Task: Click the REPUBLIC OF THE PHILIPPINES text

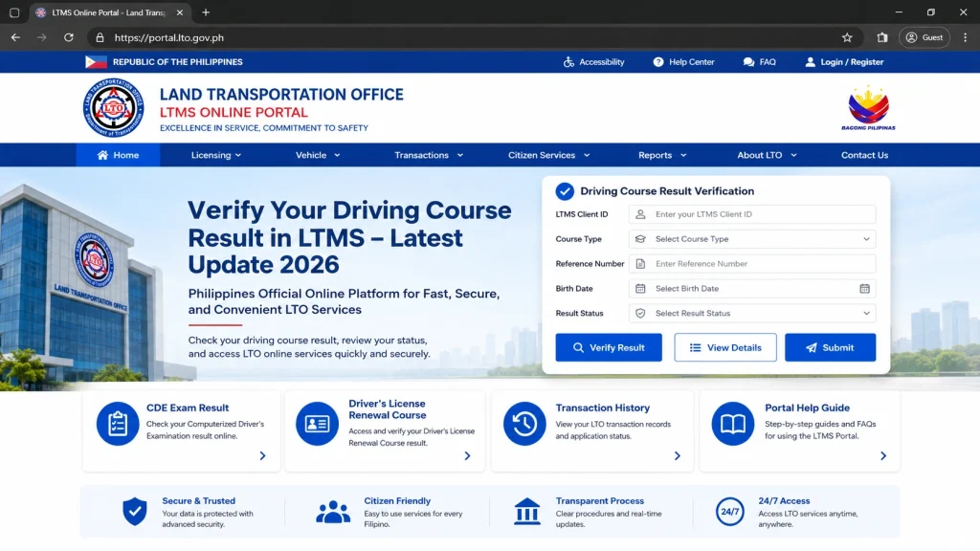Action: [x=177, y=62]
